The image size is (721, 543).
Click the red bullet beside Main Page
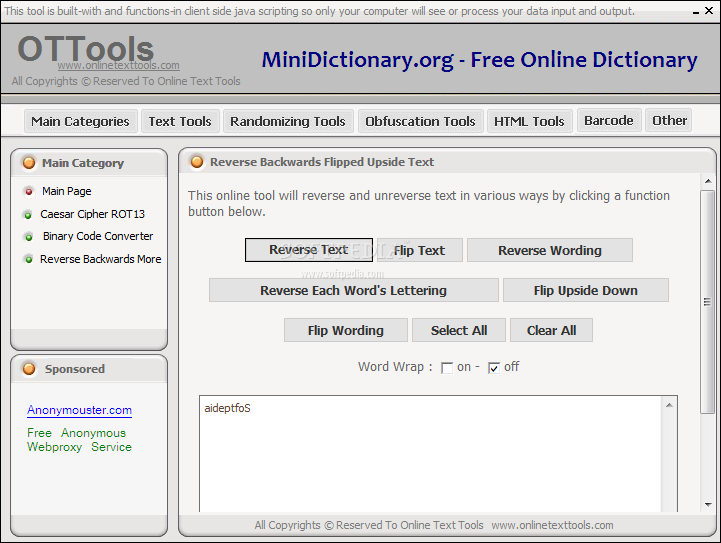click(29, 191)
